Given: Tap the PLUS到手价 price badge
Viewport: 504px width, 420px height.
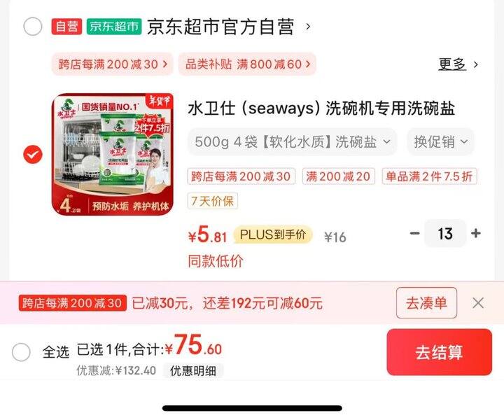Looking at the screenshot, I should [x=273, y=234].
